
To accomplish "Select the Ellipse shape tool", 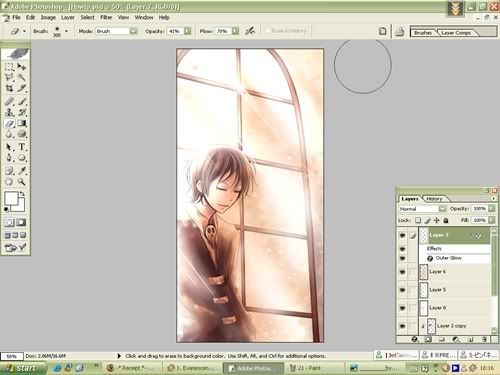I will click(22, 158).
